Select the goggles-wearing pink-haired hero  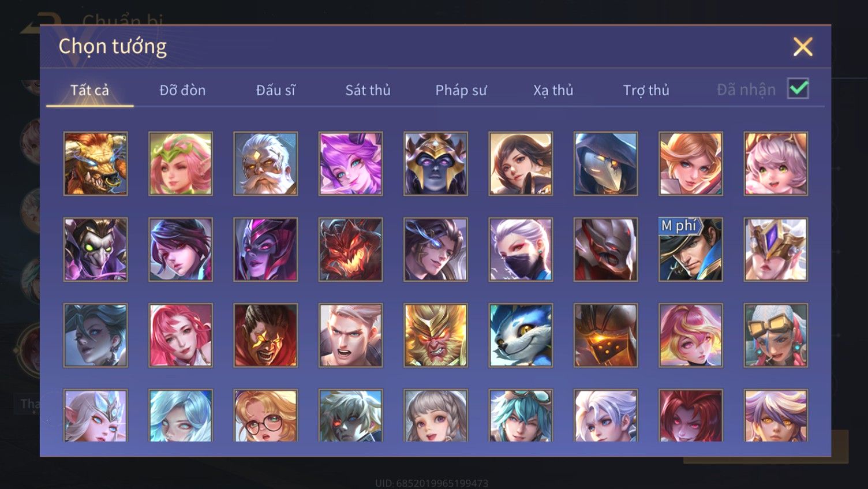(x=776, y=335)
